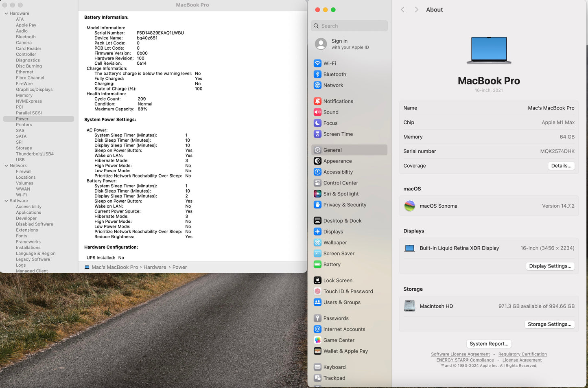The image size is (588, 388).
Task: Select the Screen Time hourglass icon
Action: tap(317, 134)
